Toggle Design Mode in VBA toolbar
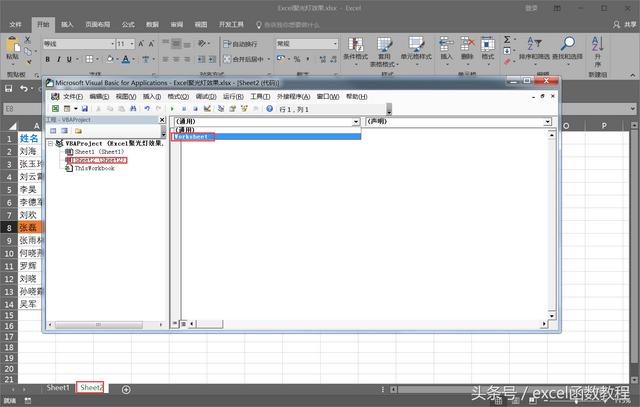The height and width of the screenshot is (407, 640). coord(207,109)
